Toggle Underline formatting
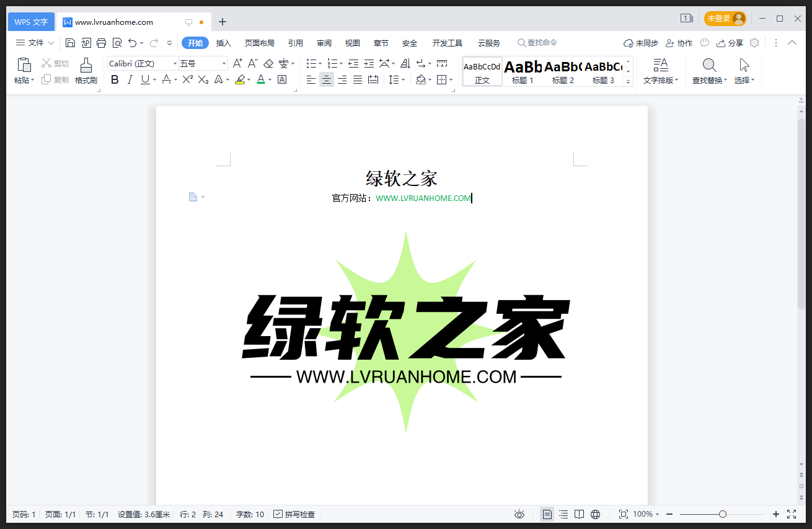Viewport: 812px width, 529px height. point(144,79)
